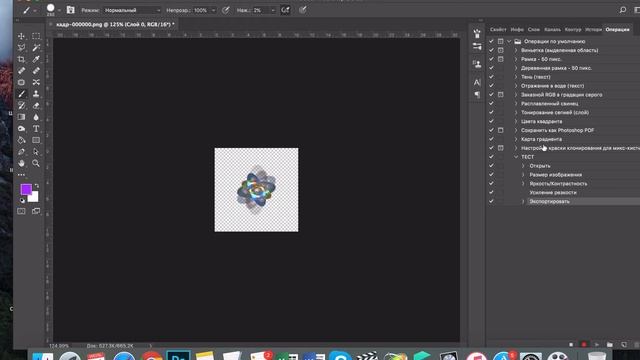Switch to the 'Слои' tab
This screenshot has height=360, width=640.
(533, 29)
